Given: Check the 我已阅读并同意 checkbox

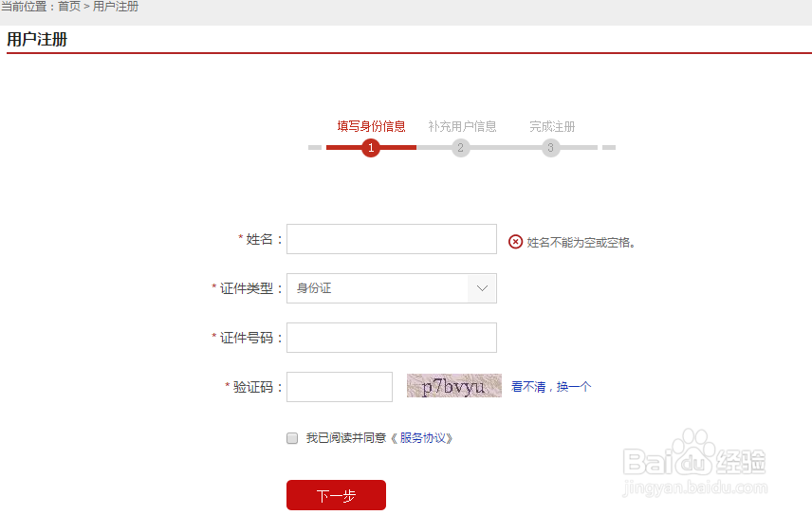Looking at the screenshot, I should click(x=292, y=438).
